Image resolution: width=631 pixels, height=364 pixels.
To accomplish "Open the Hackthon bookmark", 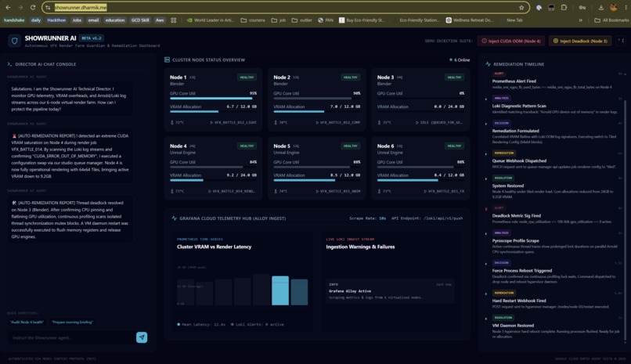I will click(56, 20).
